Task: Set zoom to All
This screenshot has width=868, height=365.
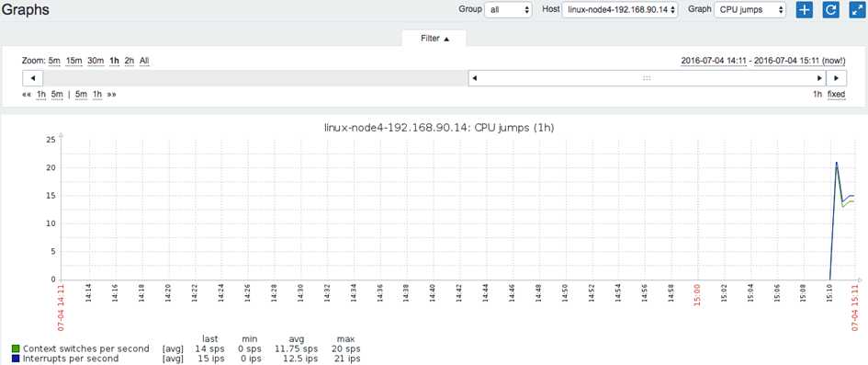Action: pyautogui.click(x=144, y=61)
